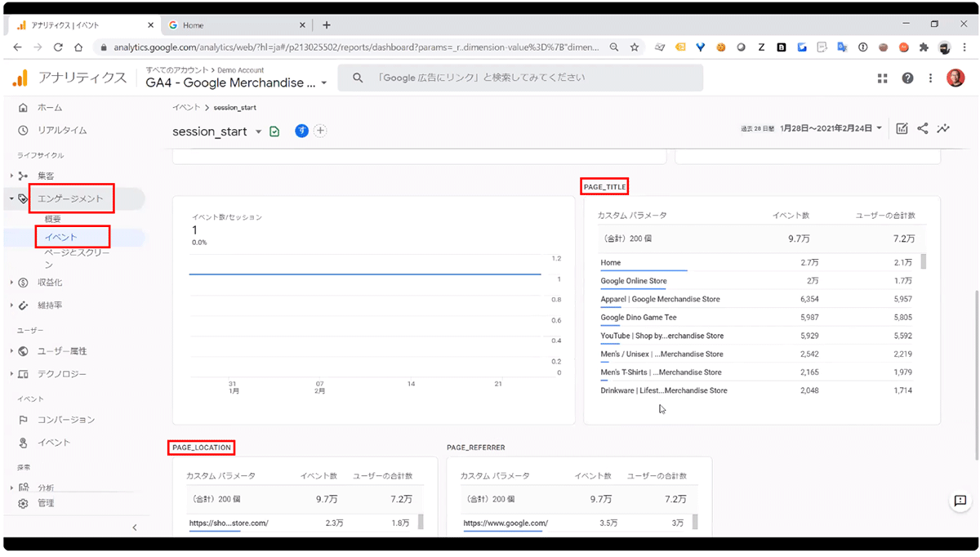Click the browser back arrow
Image resolution: width=980 pixels, height=557 pixels.
18,47
